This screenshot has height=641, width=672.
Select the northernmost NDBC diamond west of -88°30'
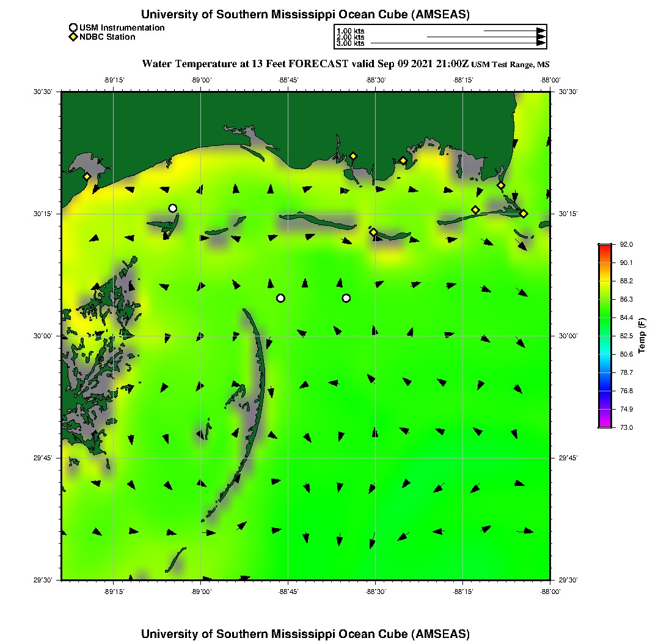click(x=353, y=156)
